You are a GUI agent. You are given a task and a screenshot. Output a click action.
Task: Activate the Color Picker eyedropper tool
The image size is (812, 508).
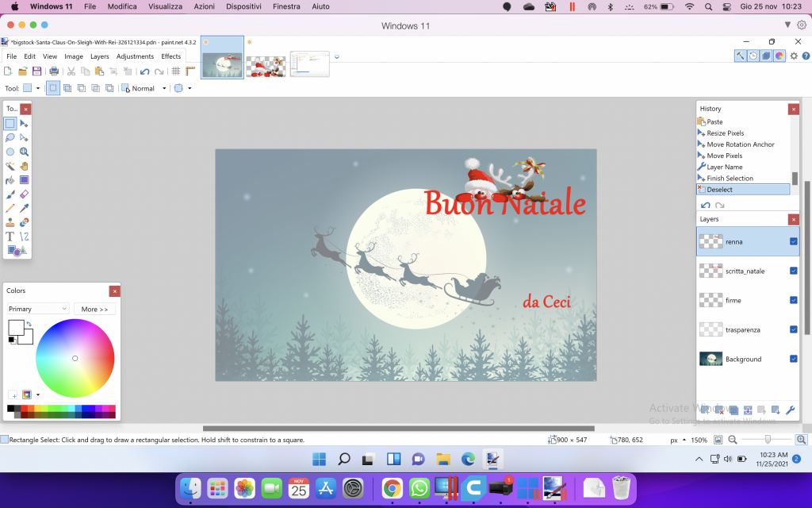(25, 208)
